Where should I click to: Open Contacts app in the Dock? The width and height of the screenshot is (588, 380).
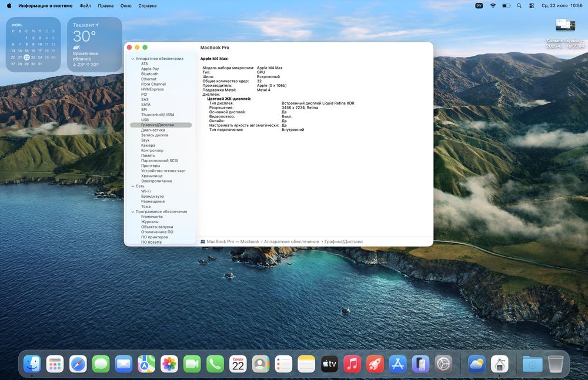coord(260,364)
